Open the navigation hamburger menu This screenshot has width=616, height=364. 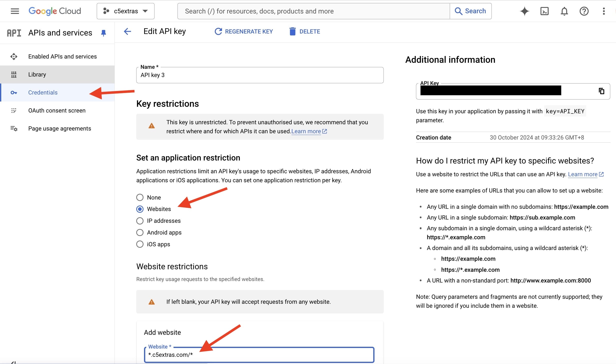pyautogui.click(x=14, y=11)
